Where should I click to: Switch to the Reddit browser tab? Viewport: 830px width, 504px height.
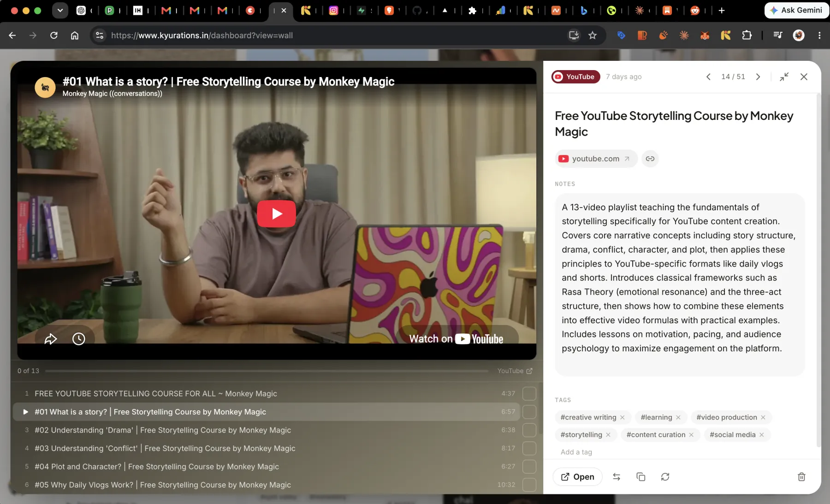pos(695,10)
